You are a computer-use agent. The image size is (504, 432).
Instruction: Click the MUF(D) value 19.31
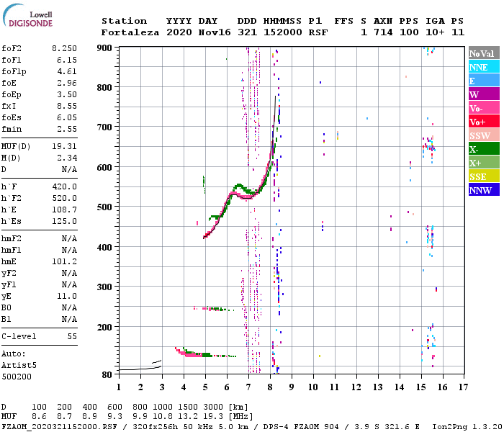coord(64,146)
